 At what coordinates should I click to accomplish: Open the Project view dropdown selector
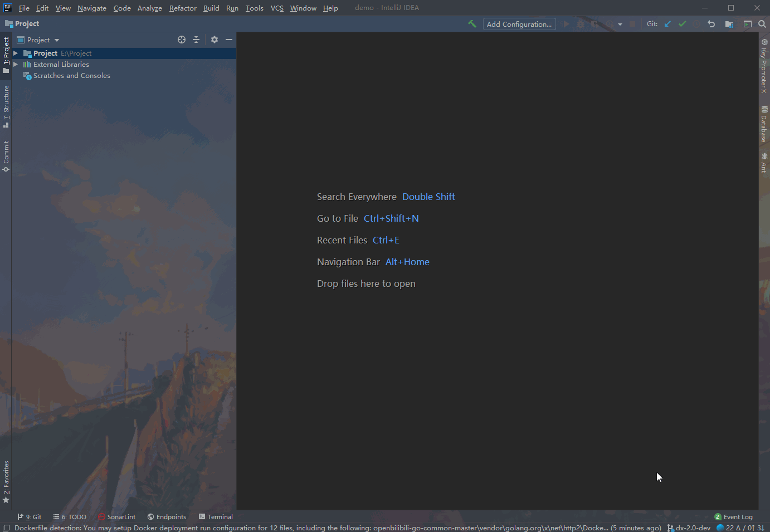(x=38, y=40)
